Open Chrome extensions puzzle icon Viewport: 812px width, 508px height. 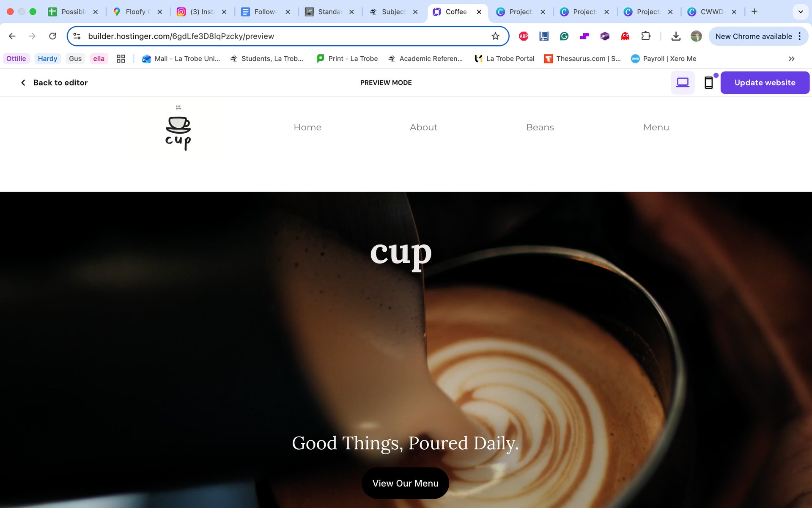645,36
